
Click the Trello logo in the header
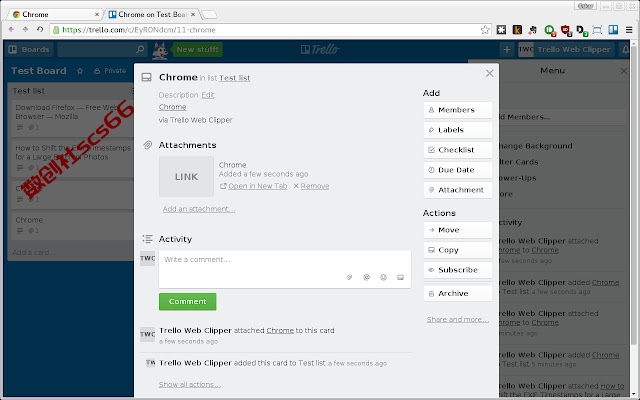[320, 49]
